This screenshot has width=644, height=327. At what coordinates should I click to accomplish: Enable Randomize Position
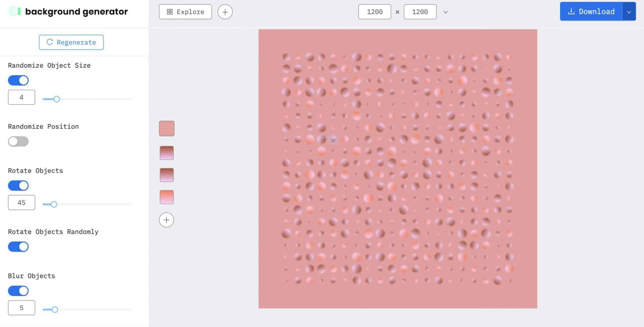coord(18,141)
